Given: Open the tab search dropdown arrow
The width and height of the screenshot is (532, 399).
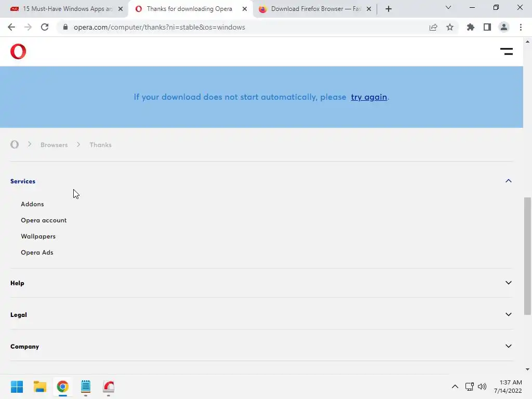Looking at the screenshot, I should (x=448, y=7).
